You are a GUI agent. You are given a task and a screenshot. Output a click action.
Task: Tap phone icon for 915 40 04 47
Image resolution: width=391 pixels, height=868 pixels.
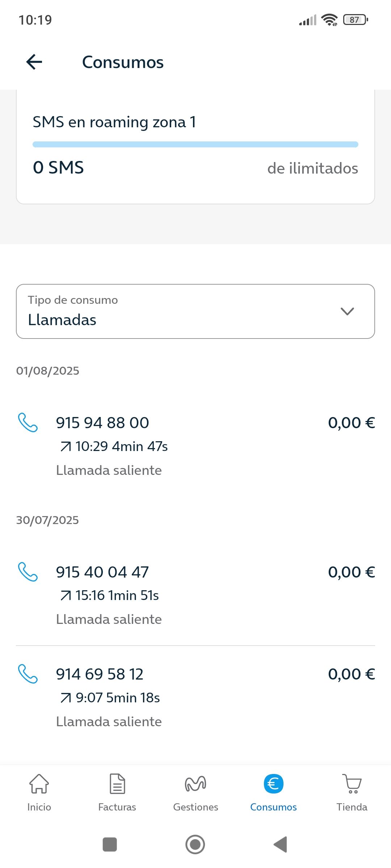point(28,572)
